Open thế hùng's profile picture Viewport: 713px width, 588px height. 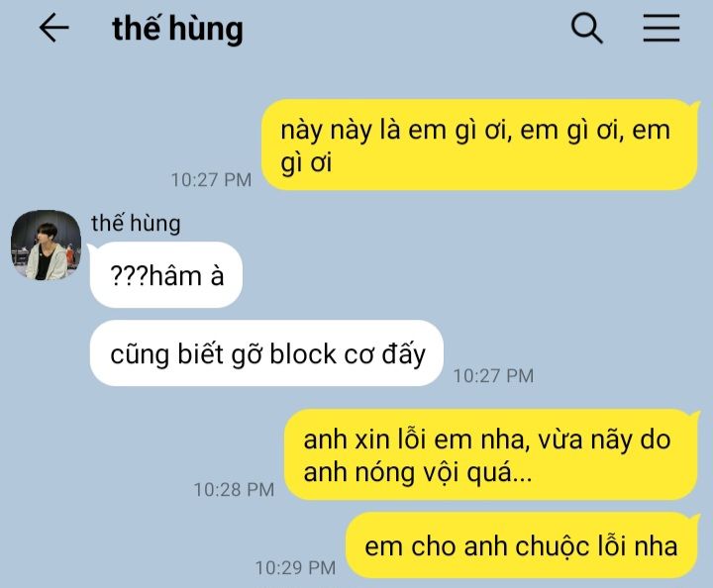coord(46,245)
